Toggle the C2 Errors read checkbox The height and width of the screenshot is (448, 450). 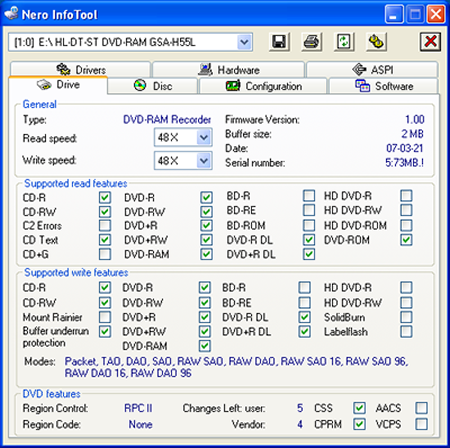pyautogui.click(x=105, y=226)
